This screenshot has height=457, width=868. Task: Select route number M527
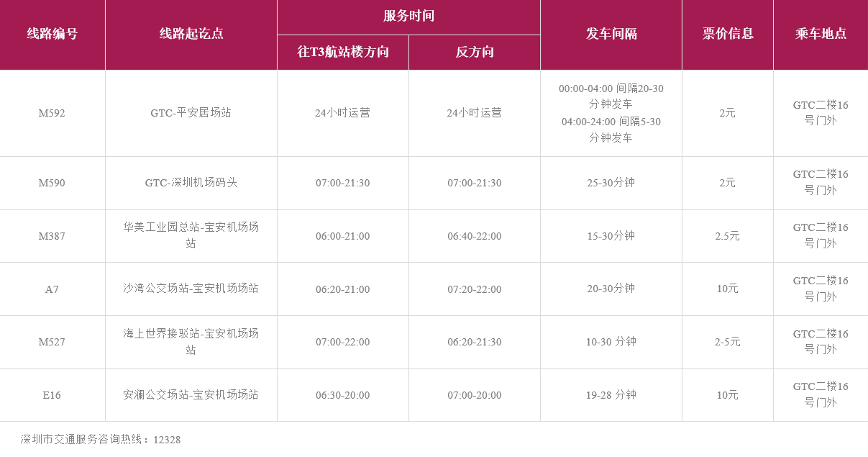click(52, 342)
